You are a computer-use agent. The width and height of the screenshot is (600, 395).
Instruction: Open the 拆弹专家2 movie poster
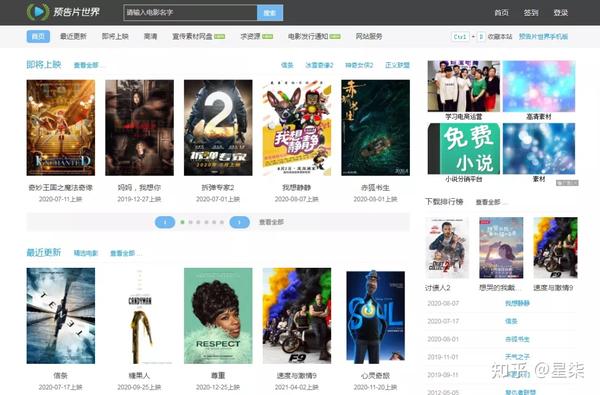pyautogui.click(x=218, y=128)
